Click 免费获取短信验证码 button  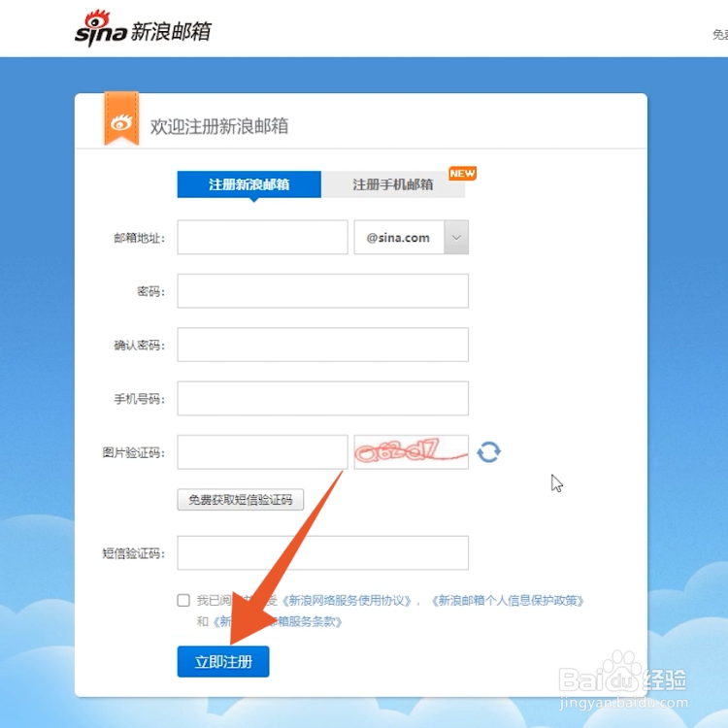[x=241, y=500]
